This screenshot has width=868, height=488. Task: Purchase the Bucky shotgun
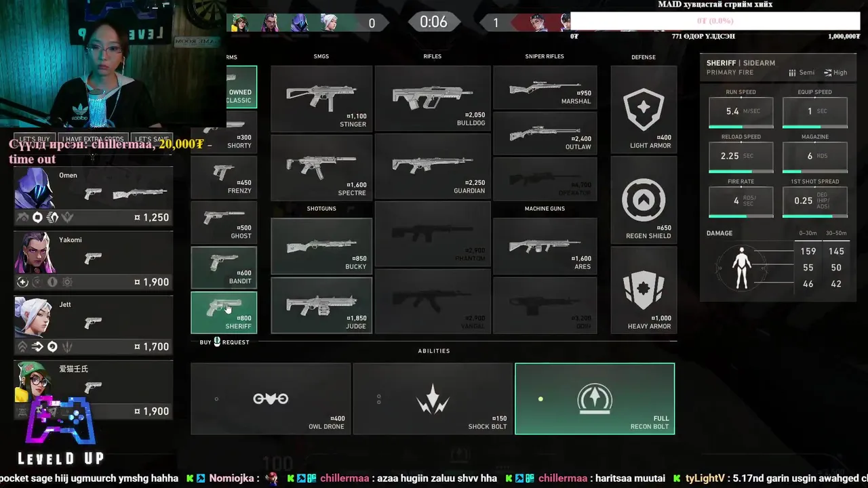click(321, 246)
